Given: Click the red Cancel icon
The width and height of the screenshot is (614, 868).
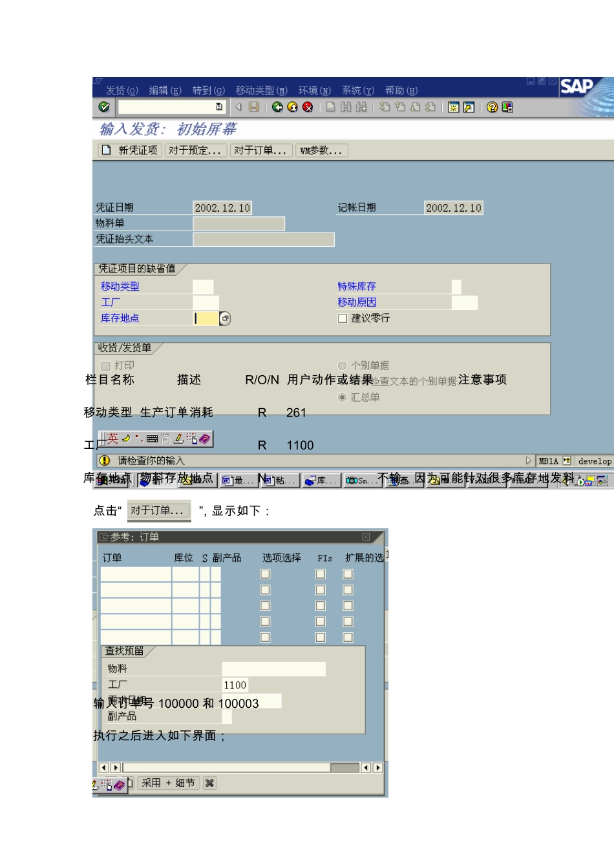Looking at the screenshot, I should pos(308,107).
